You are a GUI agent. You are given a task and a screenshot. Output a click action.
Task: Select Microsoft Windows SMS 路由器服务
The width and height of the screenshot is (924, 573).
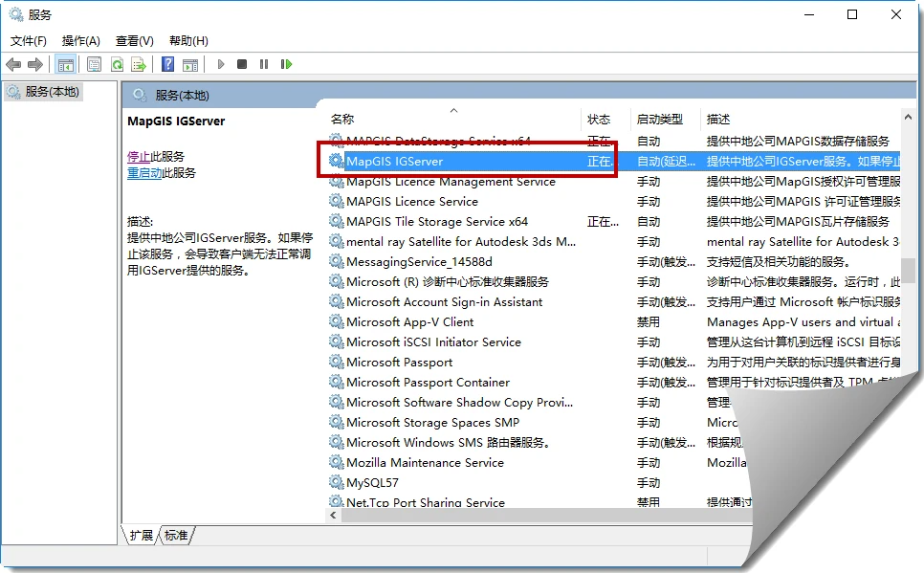coord(448,442)
